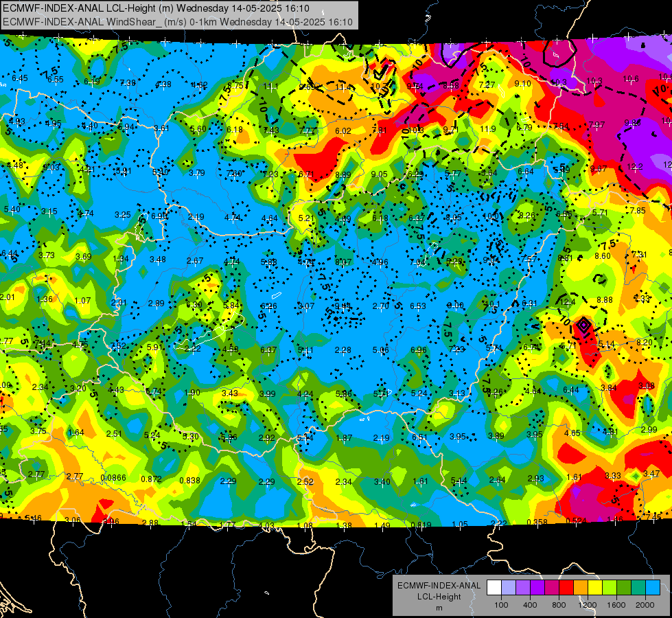Click the wind shear value '6.96'
The height and width of the screenshot is (618, 672).
pyautogui.click(x=419, y=350)
